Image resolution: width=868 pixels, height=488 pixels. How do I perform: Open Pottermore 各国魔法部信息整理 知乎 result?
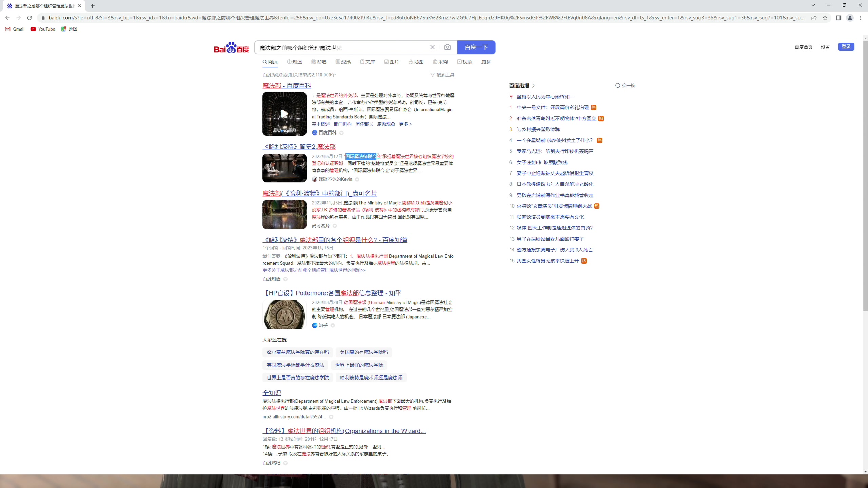pos(332,293)
